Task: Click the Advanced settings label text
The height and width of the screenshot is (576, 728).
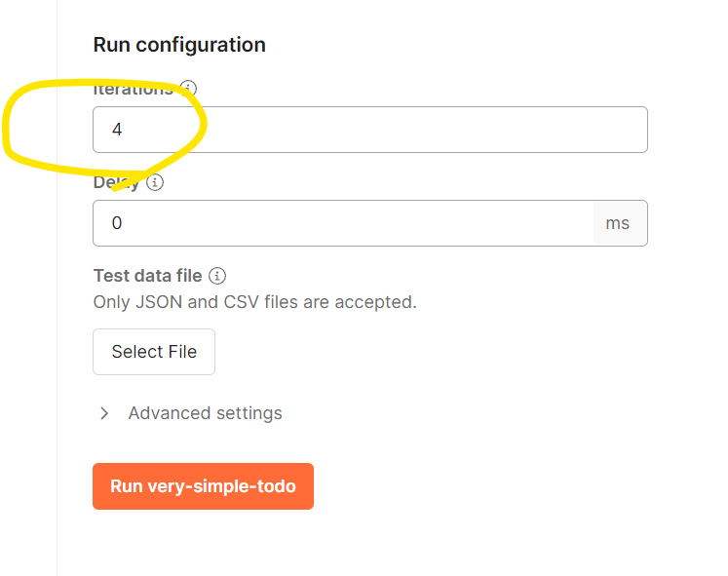Action: 206,413
